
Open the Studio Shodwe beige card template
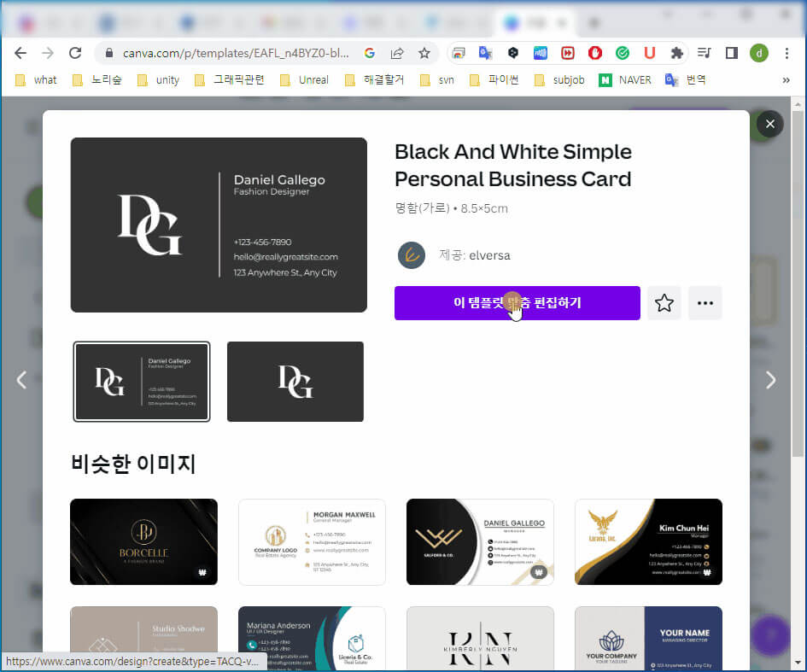pos(143,638)
